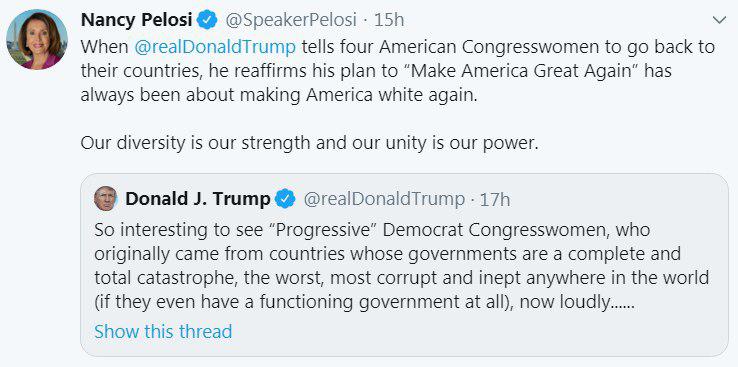The image size is (738, 367).
Task: Open the quoted Trump tweet text
Action: click(401, 266)
